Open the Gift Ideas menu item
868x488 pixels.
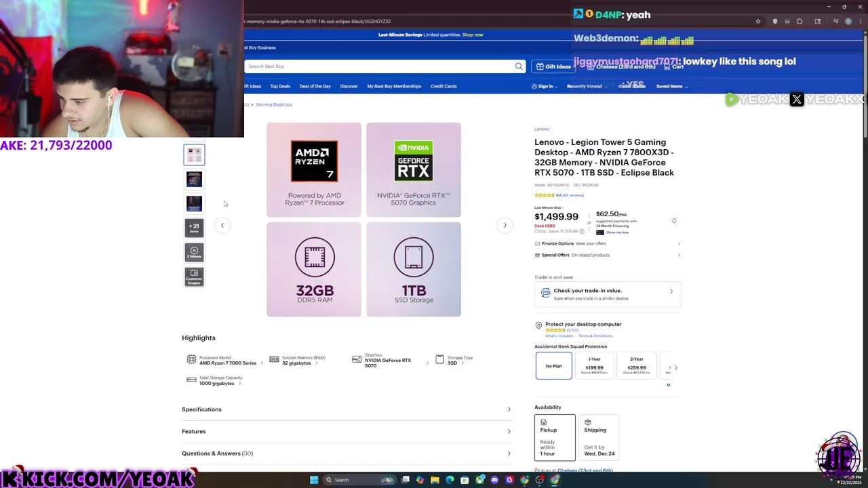(253, 86)
